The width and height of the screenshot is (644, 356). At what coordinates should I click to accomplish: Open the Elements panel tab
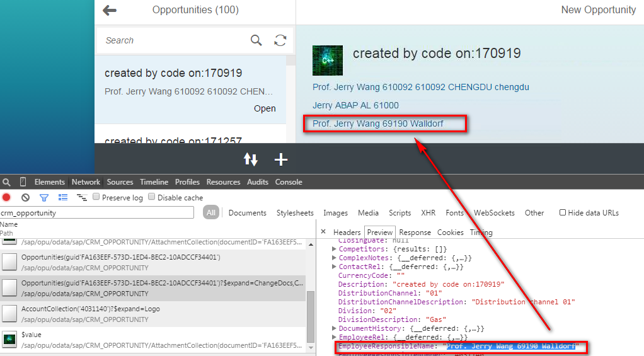pyautogui.click(x=50, y=182)
